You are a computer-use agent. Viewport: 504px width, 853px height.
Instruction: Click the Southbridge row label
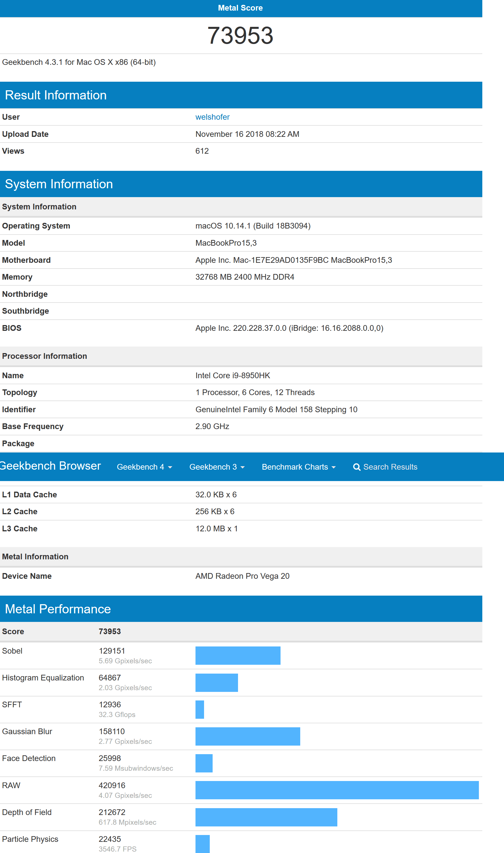[x=25, y=311]
